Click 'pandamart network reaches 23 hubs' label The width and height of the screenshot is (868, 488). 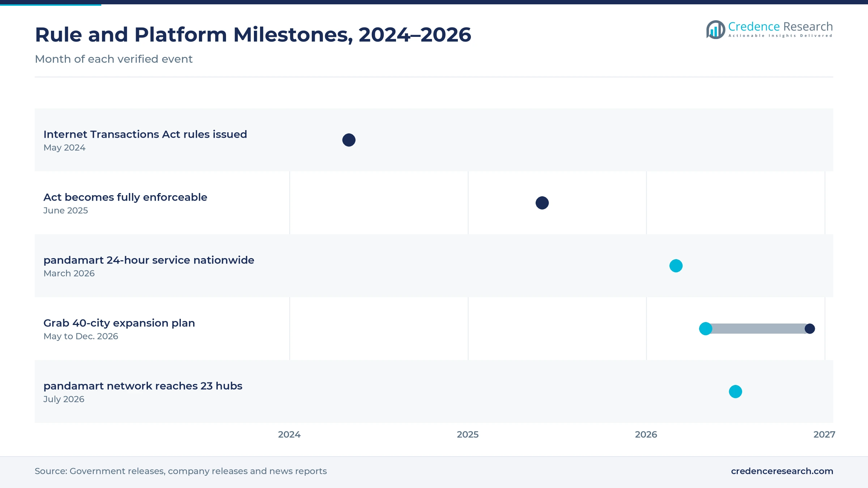pos(143,386)
